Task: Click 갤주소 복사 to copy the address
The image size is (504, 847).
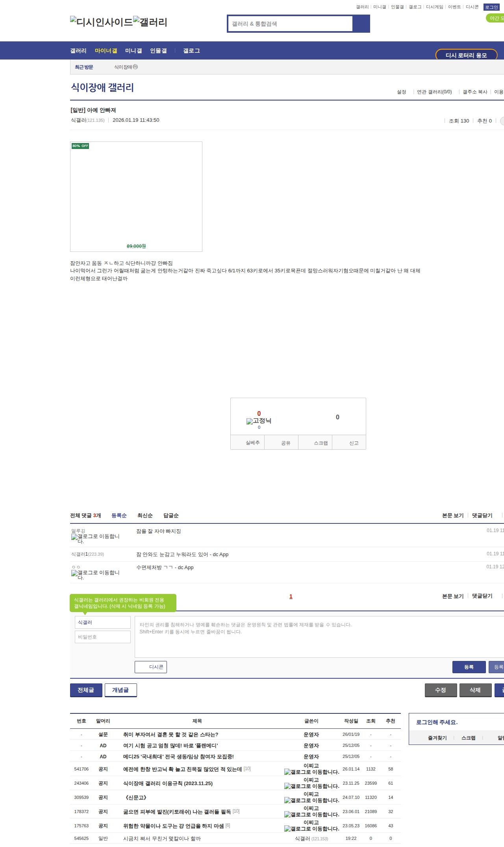Action: [x=475, y=92]
